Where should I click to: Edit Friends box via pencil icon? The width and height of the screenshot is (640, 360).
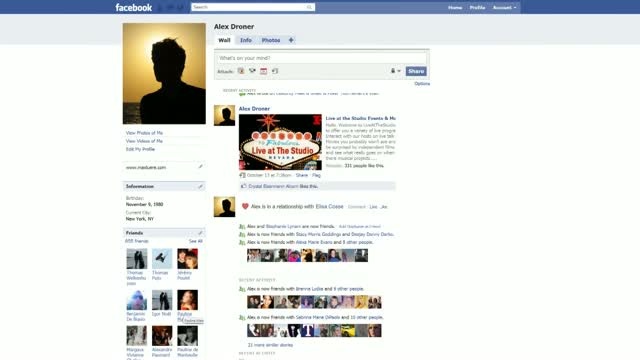pos(200,233)
